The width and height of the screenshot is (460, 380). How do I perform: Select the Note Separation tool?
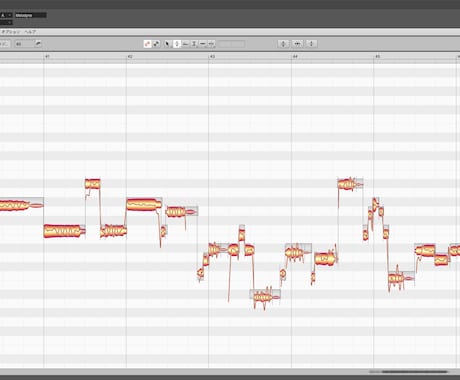pyautogui.click(x=211, y=44)
